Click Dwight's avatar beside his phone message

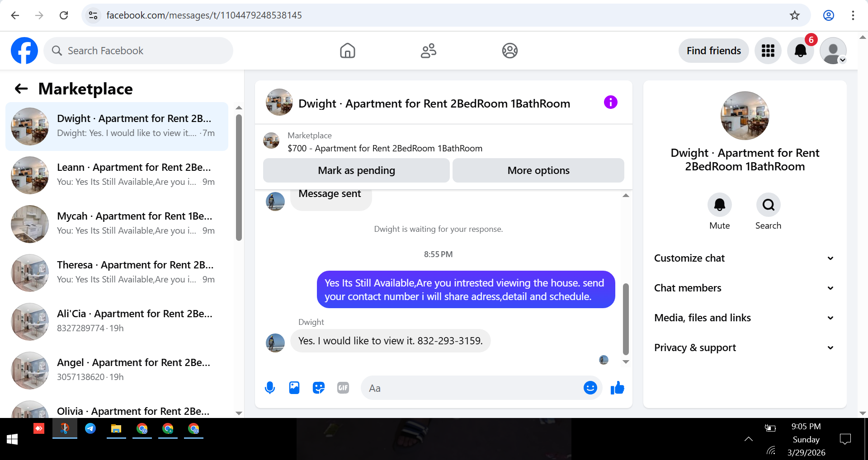click(x=275, y=343)
